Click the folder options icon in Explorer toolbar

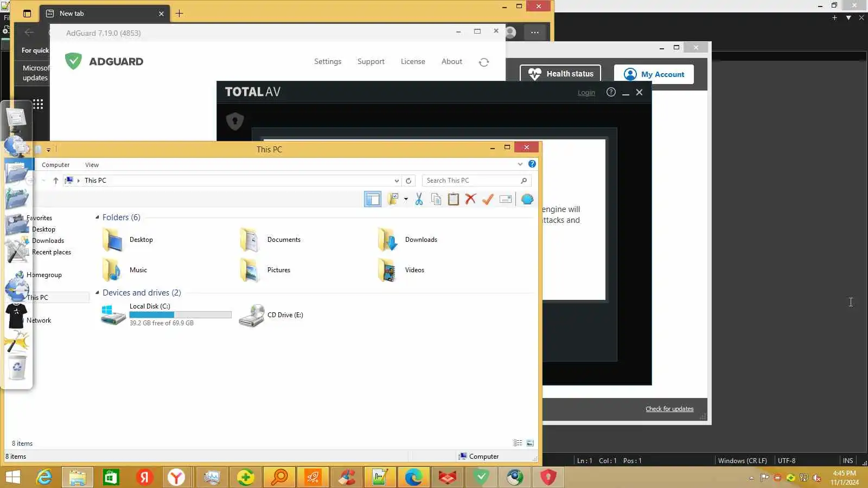click(x=393, y=199)
